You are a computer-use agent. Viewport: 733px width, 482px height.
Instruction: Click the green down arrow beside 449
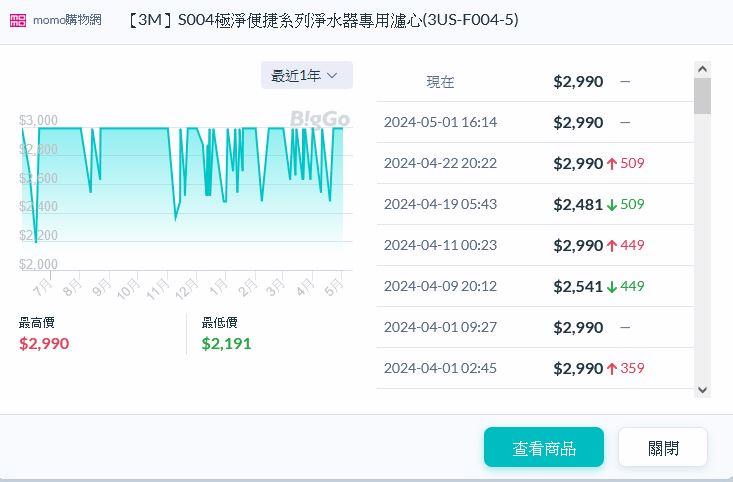pyautogui.click(x=611, y=286)
